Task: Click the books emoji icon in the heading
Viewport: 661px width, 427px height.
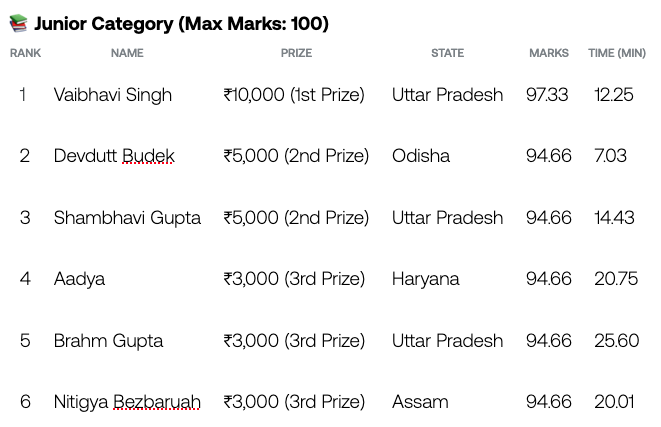Action: click(18, 23)
